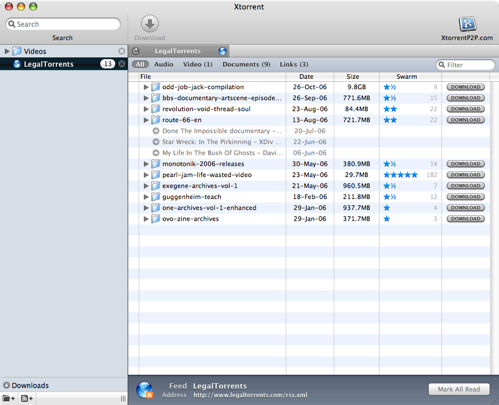Viewport: 499px width, 405px height.
Task: Switch to Video (1) filter
Action: (x=197, y=64)
